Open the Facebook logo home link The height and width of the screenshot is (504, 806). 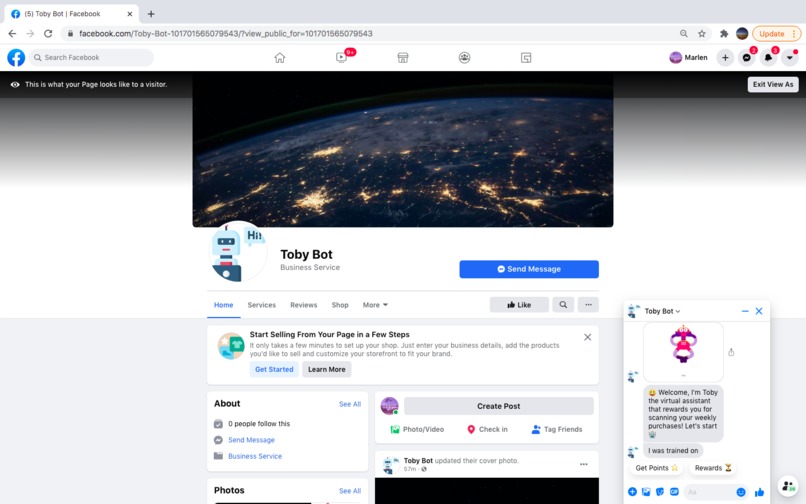click(16, 58)
